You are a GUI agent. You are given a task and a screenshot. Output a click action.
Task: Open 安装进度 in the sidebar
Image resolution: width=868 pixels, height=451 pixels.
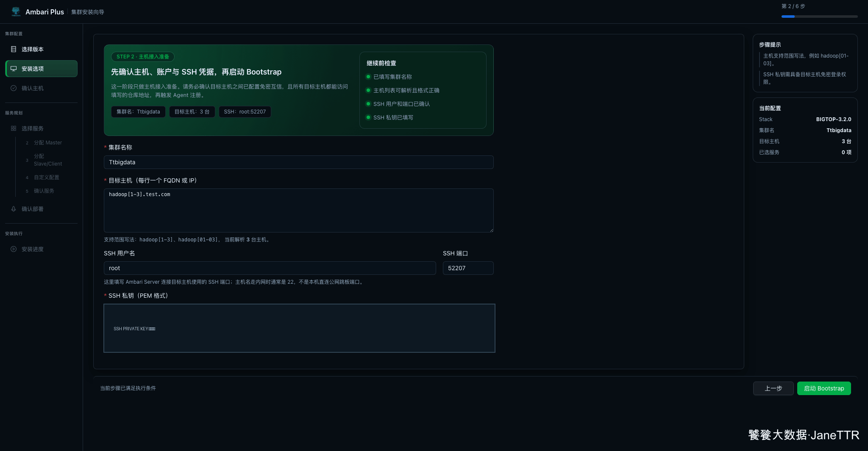point(41,249)
